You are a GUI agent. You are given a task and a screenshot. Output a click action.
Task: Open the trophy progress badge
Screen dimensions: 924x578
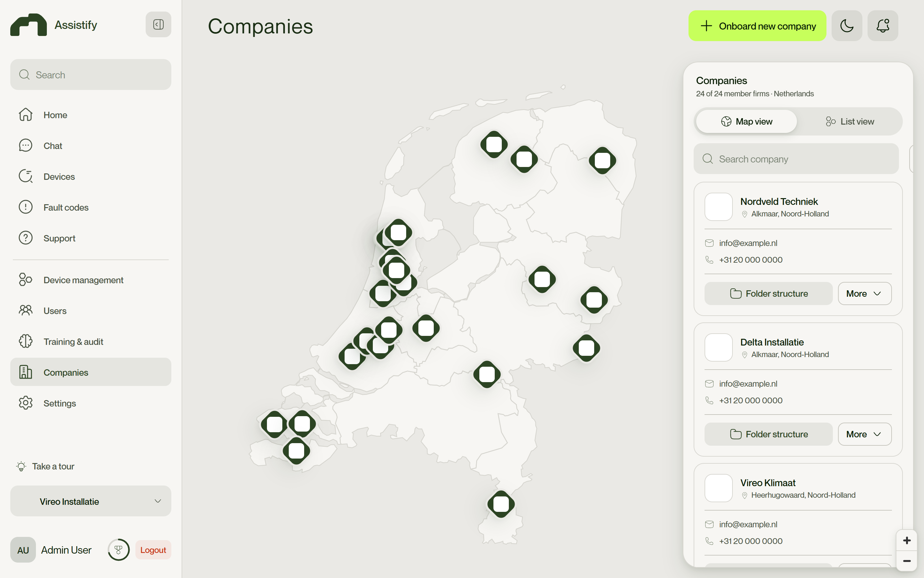point(118,550)
